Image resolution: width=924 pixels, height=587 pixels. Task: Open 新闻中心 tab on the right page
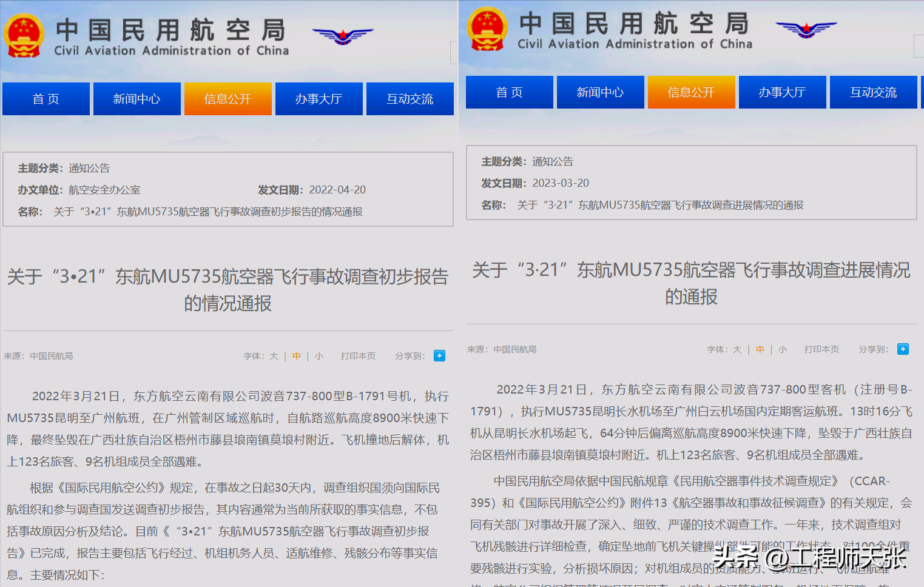[x=601, y=92]
